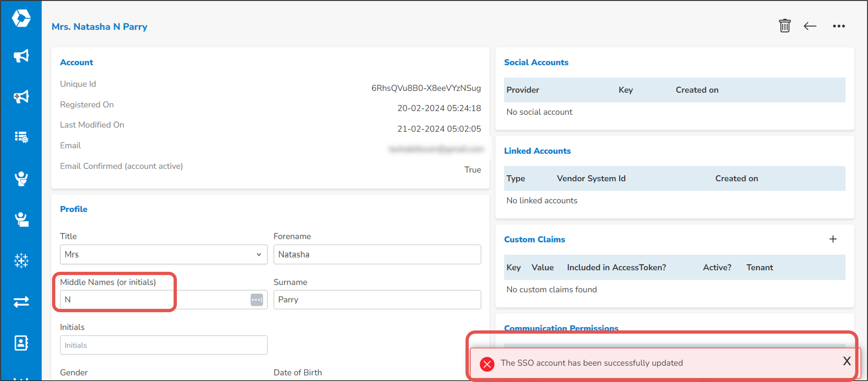The width and height of the screenshot is (868, 382).
Task: Dismiss the SSO account updated notification
Action: [847, 361]
